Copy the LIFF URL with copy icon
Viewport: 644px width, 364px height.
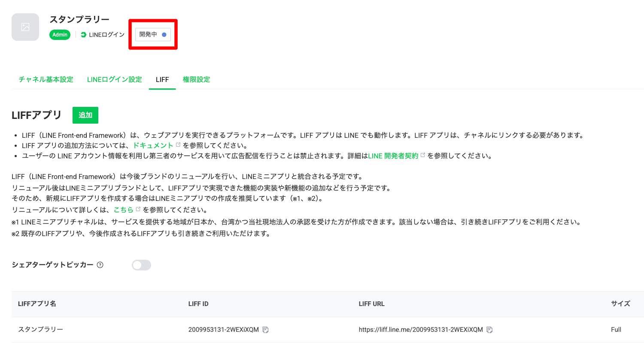489,330
